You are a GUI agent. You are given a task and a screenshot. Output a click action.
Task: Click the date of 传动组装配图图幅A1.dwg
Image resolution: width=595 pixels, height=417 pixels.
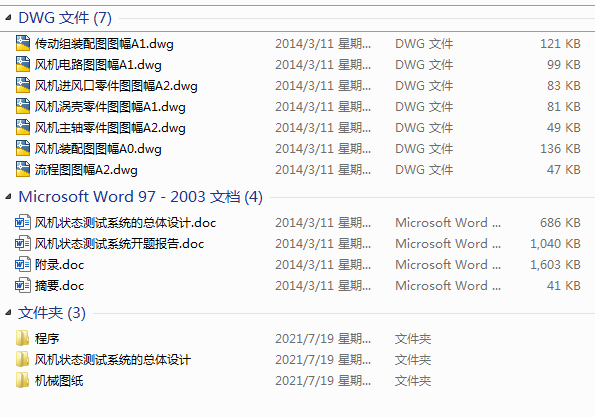coord(323,44)
